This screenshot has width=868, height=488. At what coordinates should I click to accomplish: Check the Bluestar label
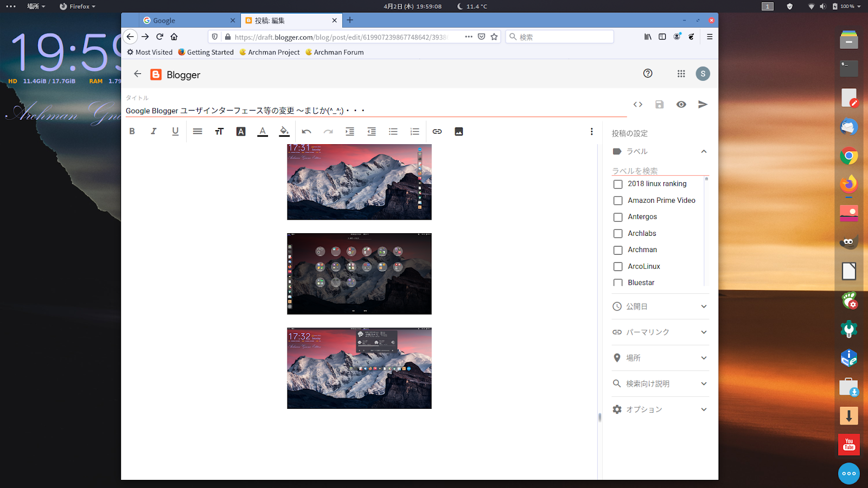[x=618, y=282]
